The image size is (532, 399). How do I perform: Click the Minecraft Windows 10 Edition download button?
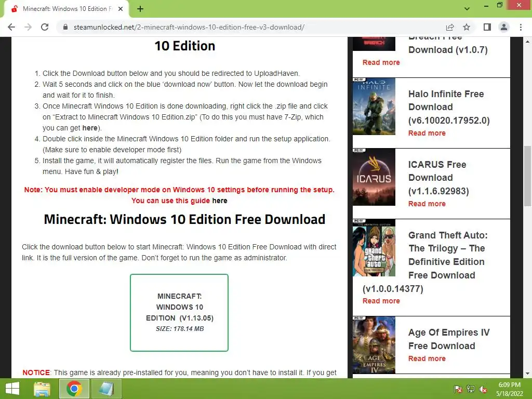pyautogui.click(x=179, y=312)
